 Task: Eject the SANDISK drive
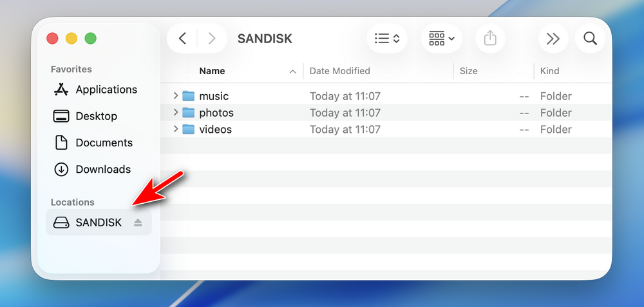[x=138, y=223]
